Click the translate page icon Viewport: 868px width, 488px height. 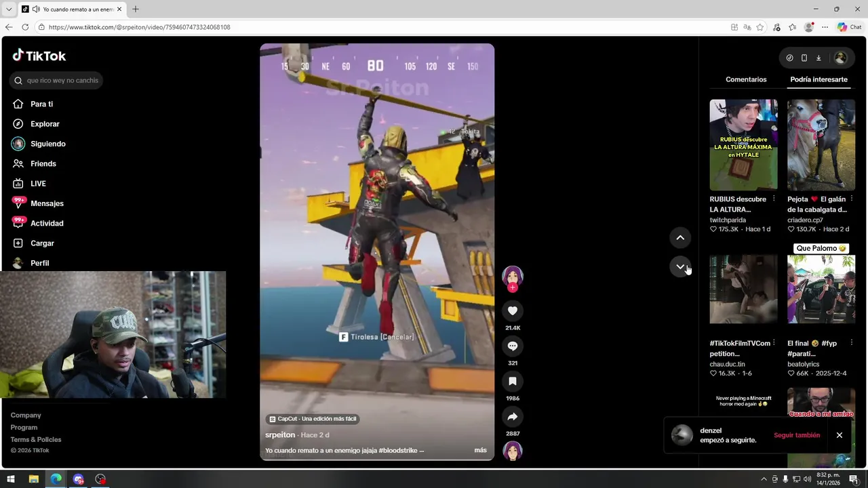[x=747, y=27]
